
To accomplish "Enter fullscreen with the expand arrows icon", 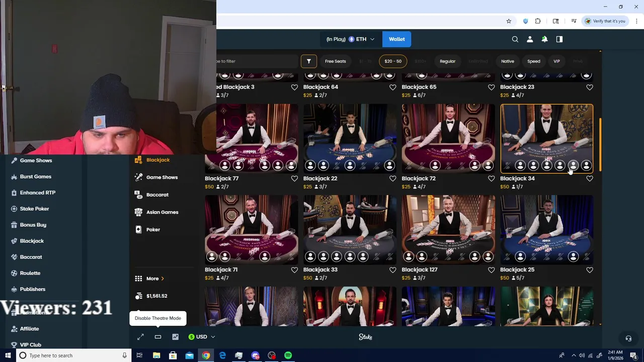I will pos(140,337).
